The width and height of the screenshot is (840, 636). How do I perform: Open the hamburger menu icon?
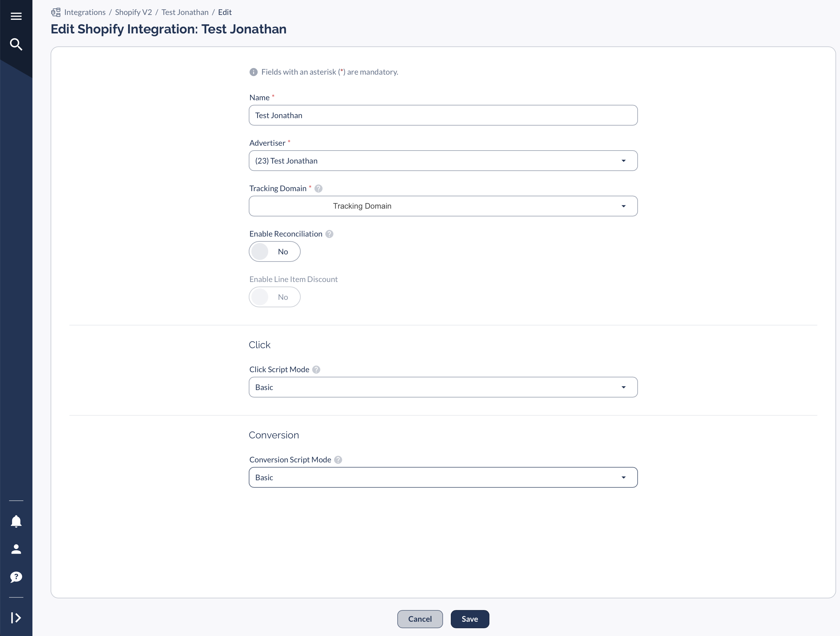[16, 16]
